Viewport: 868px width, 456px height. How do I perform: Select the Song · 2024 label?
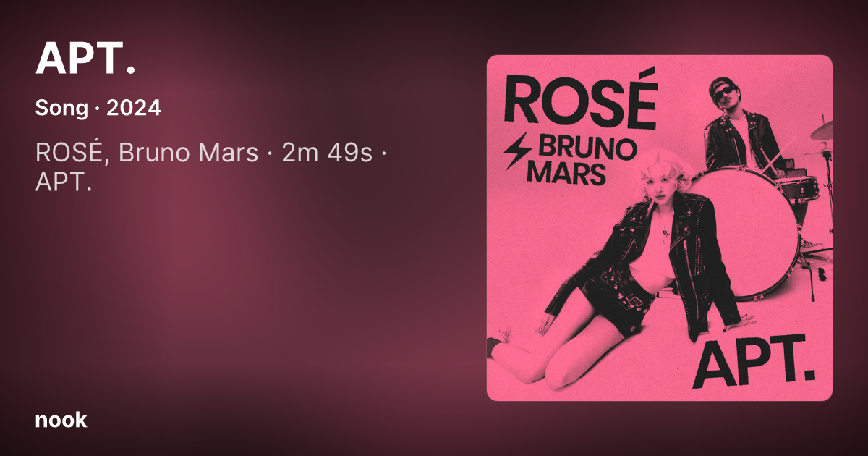click(98, 109)
